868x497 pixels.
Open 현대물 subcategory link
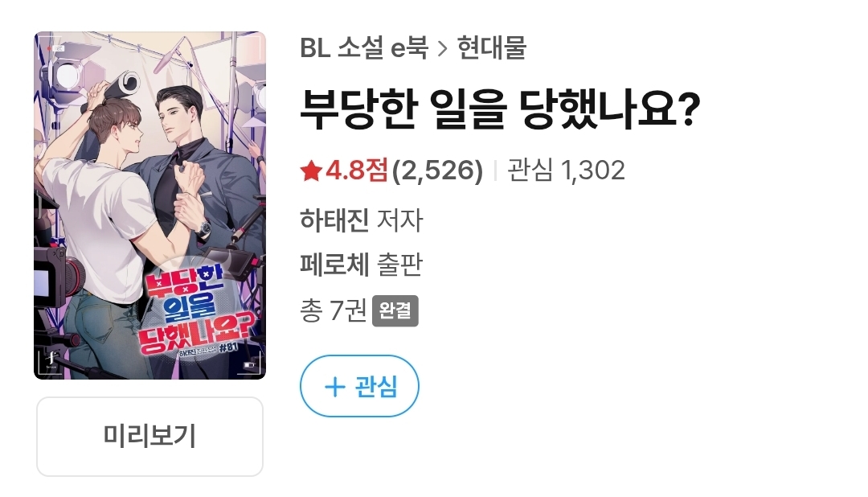492,48
